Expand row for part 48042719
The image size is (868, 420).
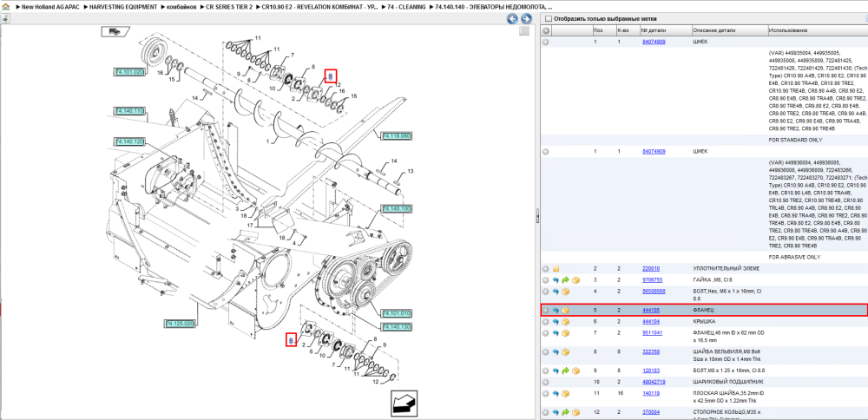[546, 382]
